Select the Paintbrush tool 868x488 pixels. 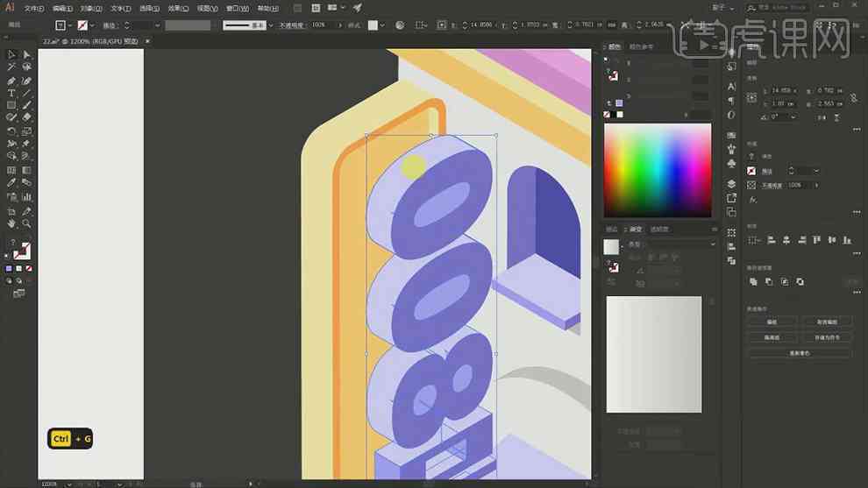coord(26,105)
